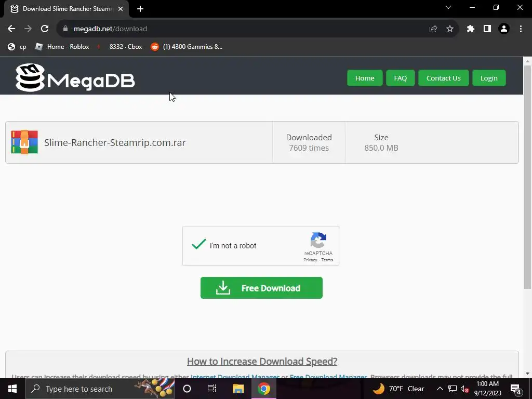532x399 pixels.
Task: Open Contact Us page
Action: (x=444, y=78)
